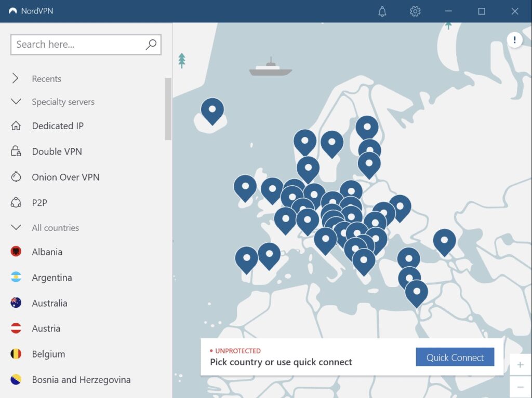This screenshot has height=398, width=532.
Task: Click the map zoom in plus button
Action: point(520,364)
